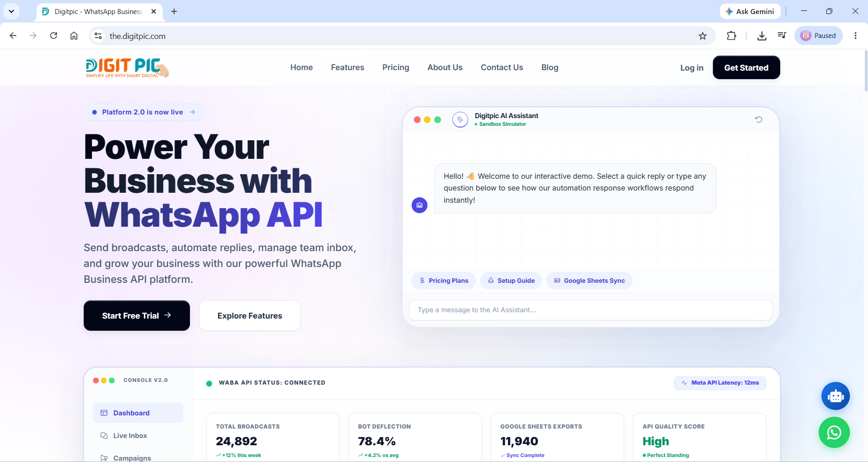The height and width of the screenshot is (462, 868).
Task: Click Explore Features button
Action: [250, 315]
